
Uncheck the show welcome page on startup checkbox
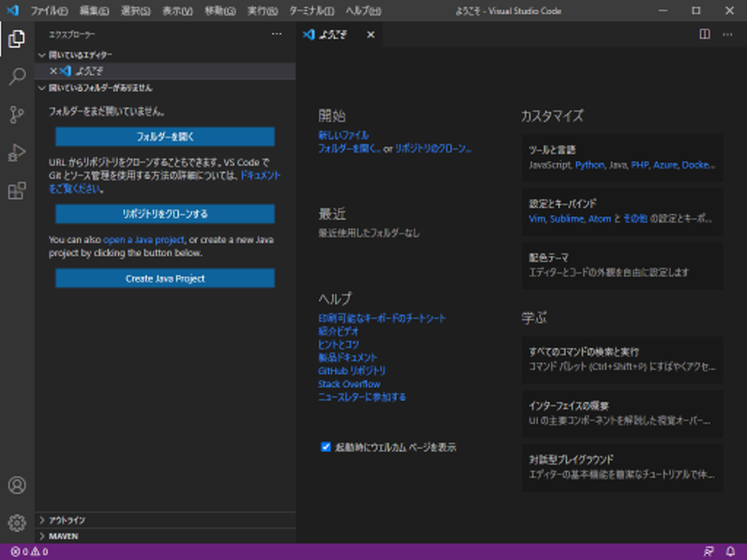click(x=326, y=447)
